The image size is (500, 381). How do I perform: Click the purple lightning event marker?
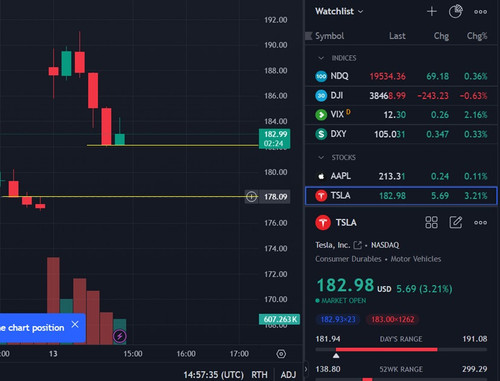tap(120, 336)
